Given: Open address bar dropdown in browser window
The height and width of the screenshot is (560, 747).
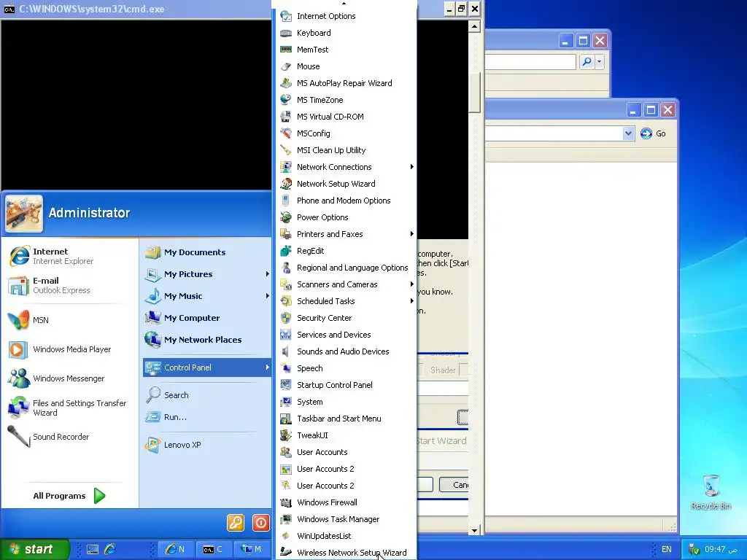Looking at the screenshot, I should 628,133.
